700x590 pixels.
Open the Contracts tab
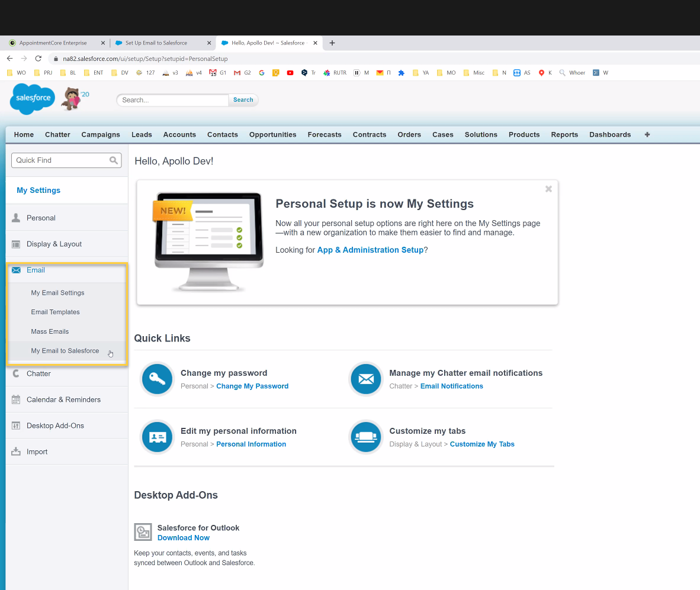pos(370,135)
